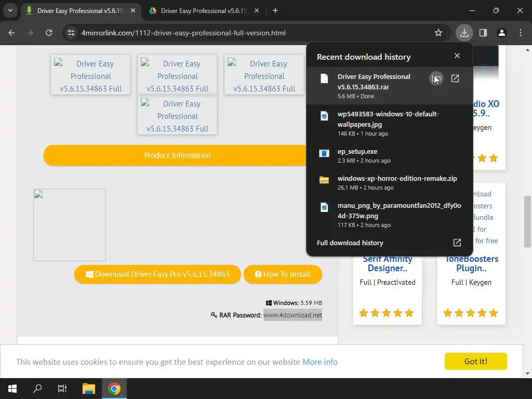This screenshot has width=532, height=399.
Task: Accept cookies with Got it! button
Action: (x=476, y=362)
